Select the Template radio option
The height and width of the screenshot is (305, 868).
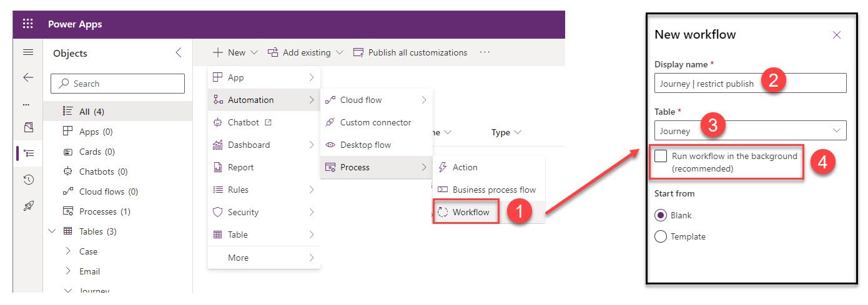pyautogui.click(x=660, y=236)
